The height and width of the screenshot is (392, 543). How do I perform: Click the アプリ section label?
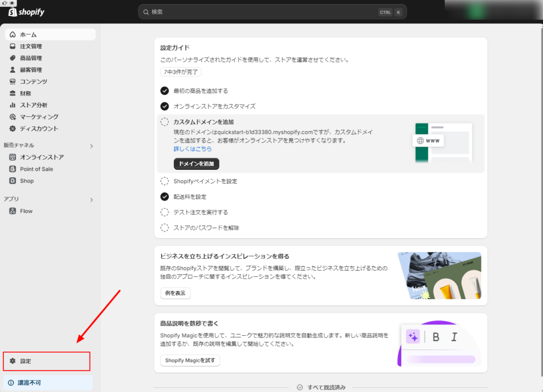(11, 199)
